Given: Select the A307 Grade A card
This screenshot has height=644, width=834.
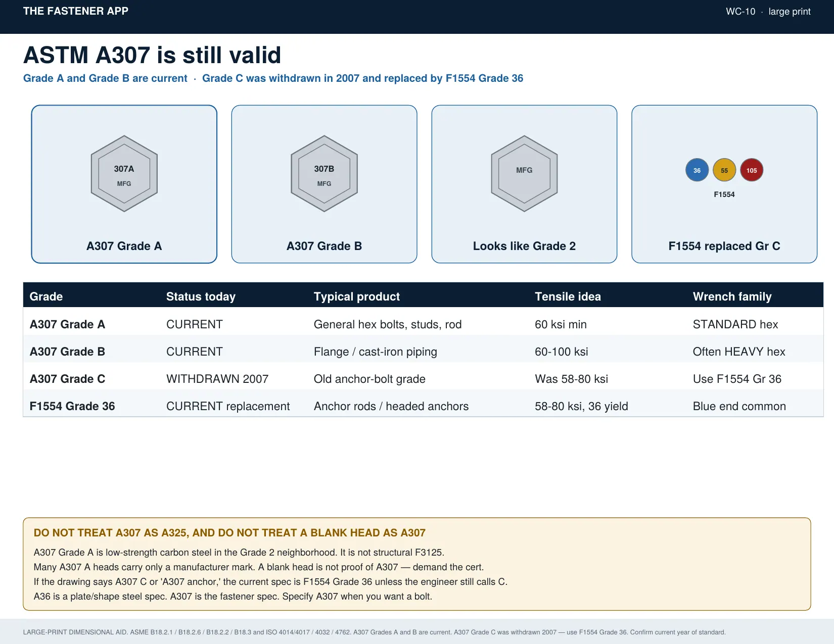Looking at the screenshot, I should 124,184.
